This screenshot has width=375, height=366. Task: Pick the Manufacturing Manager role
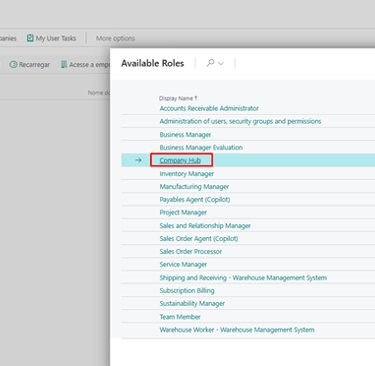click(194, 187)
